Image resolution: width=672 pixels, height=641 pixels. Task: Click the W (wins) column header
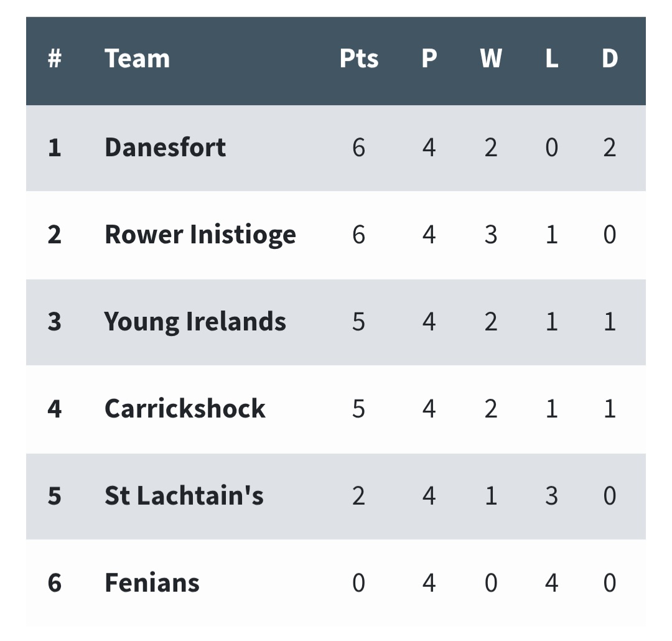click(x=490, y=58)
